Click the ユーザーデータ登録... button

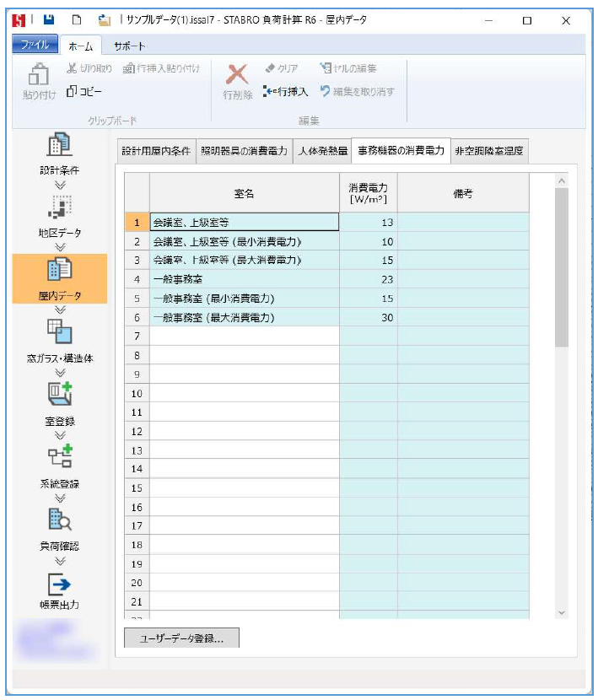tap(181, 638)
